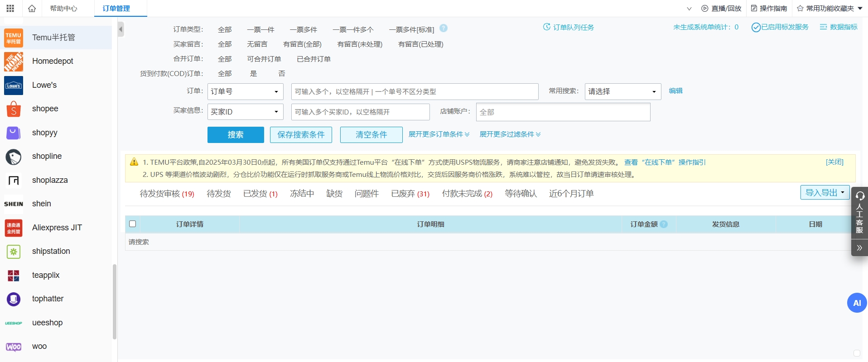
Task: Close the notice banner via [关闭]
Action: tap(834, 162)
